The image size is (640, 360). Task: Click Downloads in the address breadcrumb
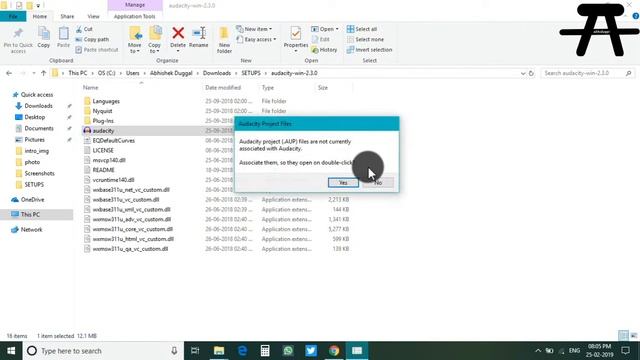click(x=217, y=73)
